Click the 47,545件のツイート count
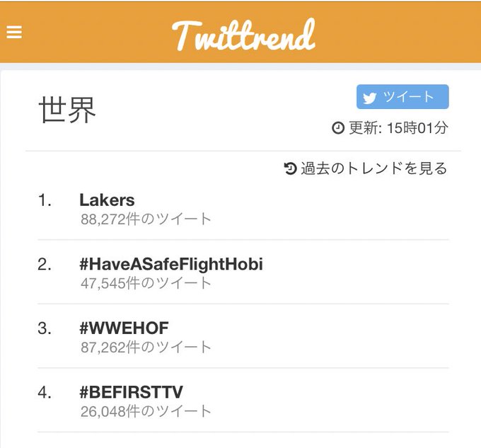The height and width of the screenshot is (448, 481). pyautogui.click(x=146, y=283)
